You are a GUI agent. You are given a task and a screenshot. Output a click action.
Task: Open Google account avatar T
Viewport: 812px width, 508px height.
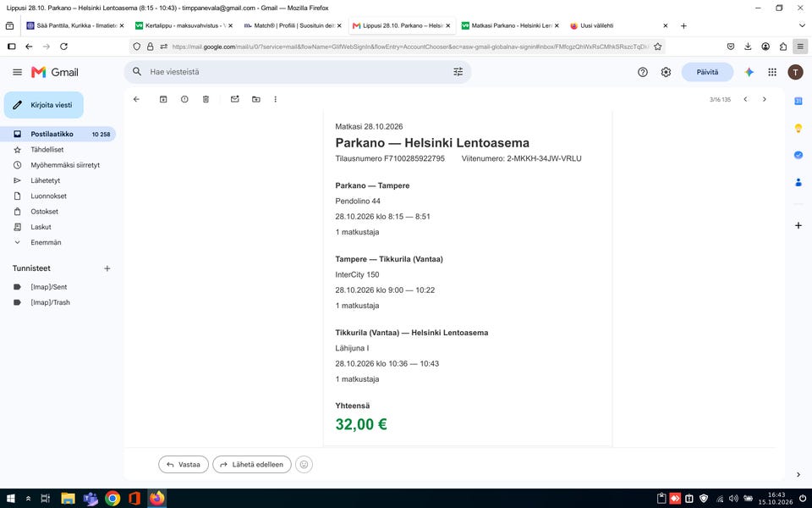click(795, 72)
